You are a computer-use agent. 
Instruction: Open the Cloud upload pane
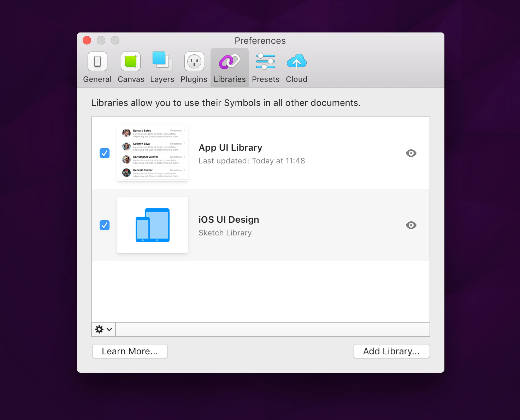click(x=297, y=68)
